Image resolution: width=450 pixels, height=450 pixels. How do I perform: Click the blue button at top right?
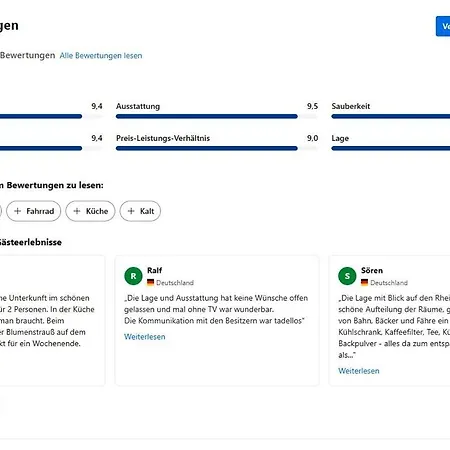(443, 26)
